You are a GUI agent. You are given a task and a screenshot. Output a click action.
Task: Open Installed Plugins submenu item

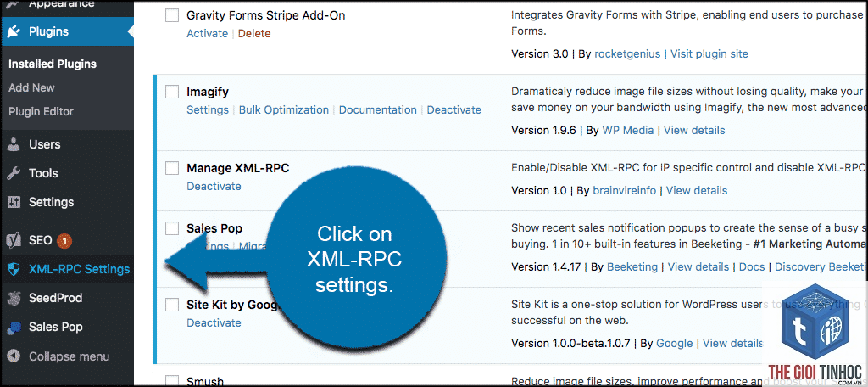(x=53, y=64)
